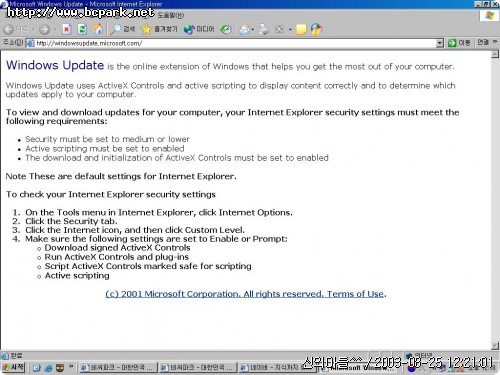Switch to the second 비씨파크 taskbar window

[x=197, y=368]
